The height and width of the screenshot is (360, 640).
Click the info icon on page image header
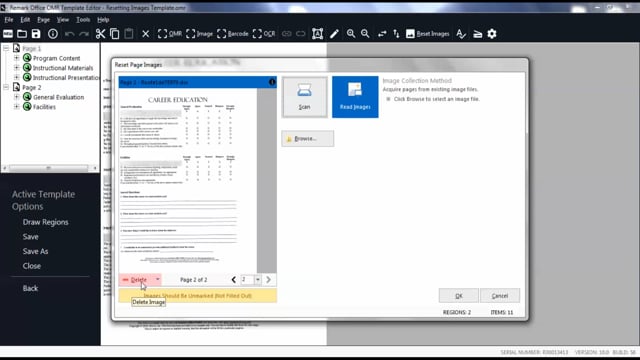point(272,82)
